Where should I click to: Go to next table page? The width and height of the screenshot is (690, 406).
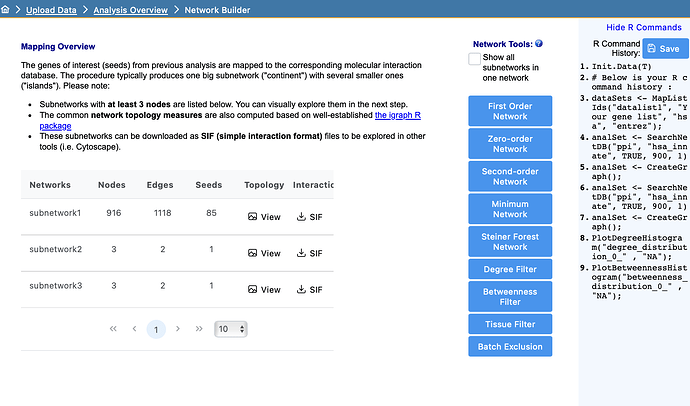point(178,329)
